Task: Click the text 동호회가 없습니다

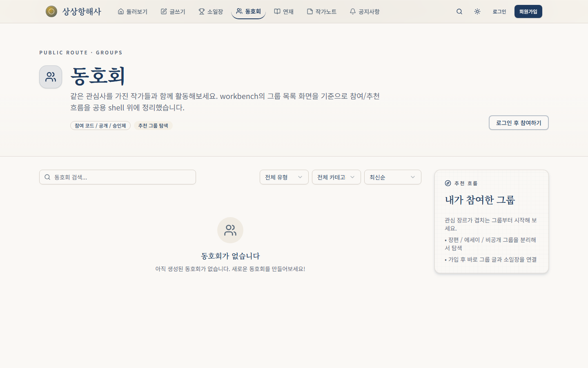Action: point(230,256)
